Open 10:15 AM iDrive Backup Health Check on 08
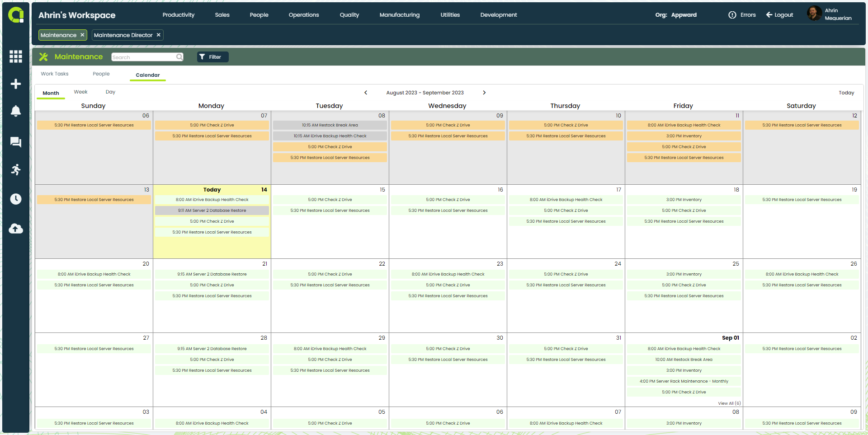The width and height of the screenshot is (868, 435). tap(330, 136)
